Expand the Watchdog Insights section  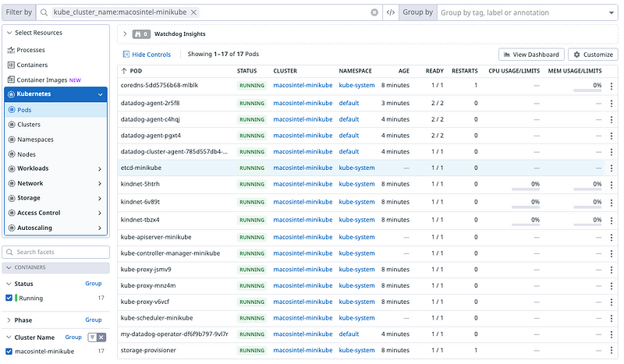tap(125, 34)
